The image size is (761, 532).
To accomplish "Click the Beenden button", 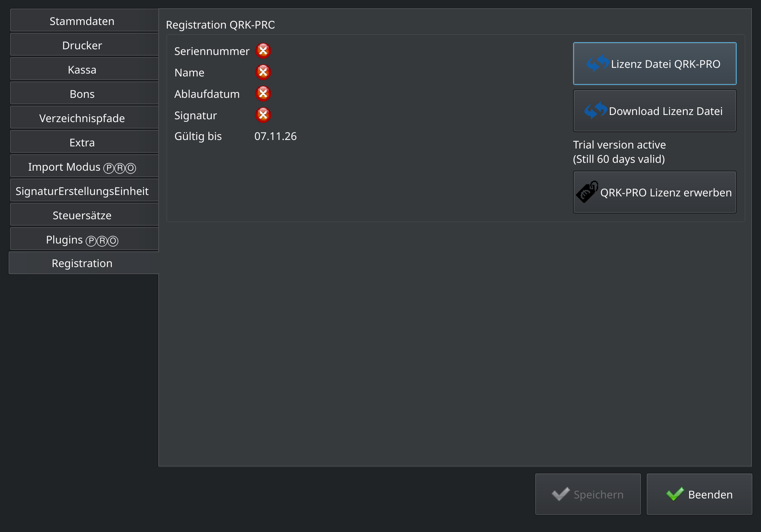I will click(699, 494).
